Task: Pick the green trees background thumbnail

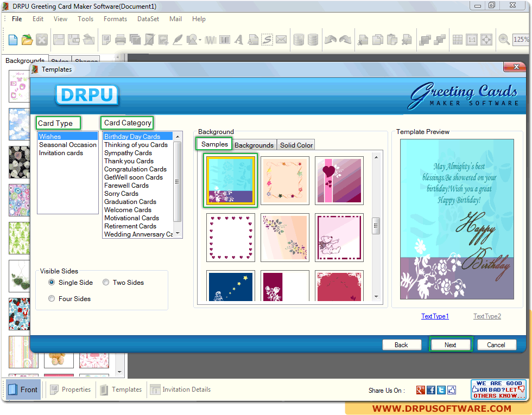Action: (x=20, y=238)
